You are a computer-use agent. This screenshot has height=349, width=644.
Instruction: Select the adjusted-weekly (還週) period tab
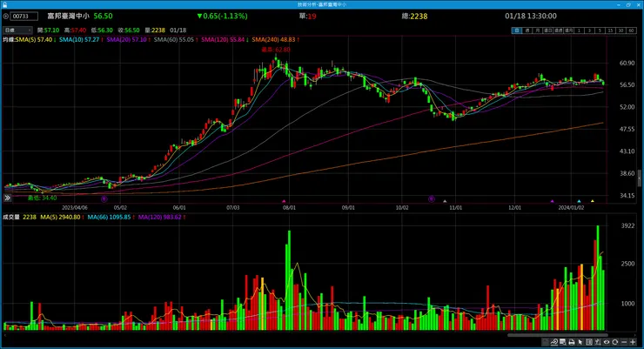(x=559, y=30)
